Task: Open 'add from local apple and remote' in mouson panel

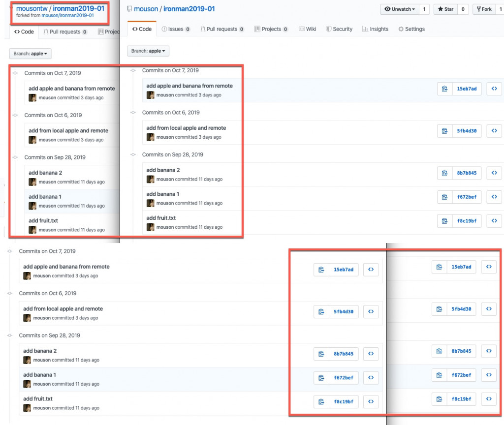Action: coord(186,128)
